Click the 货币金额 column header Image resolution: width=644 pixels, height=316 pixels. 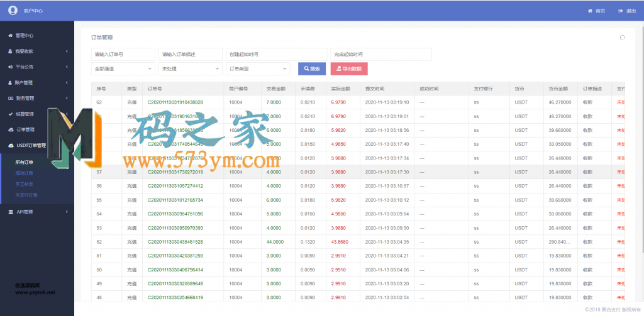pos(558,89)
